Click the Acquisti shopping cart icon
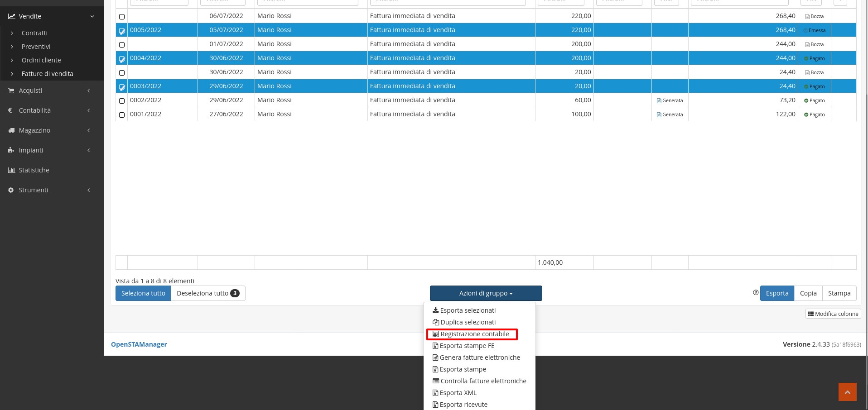This screenshot has width=868, height=410. click(11, 91)
